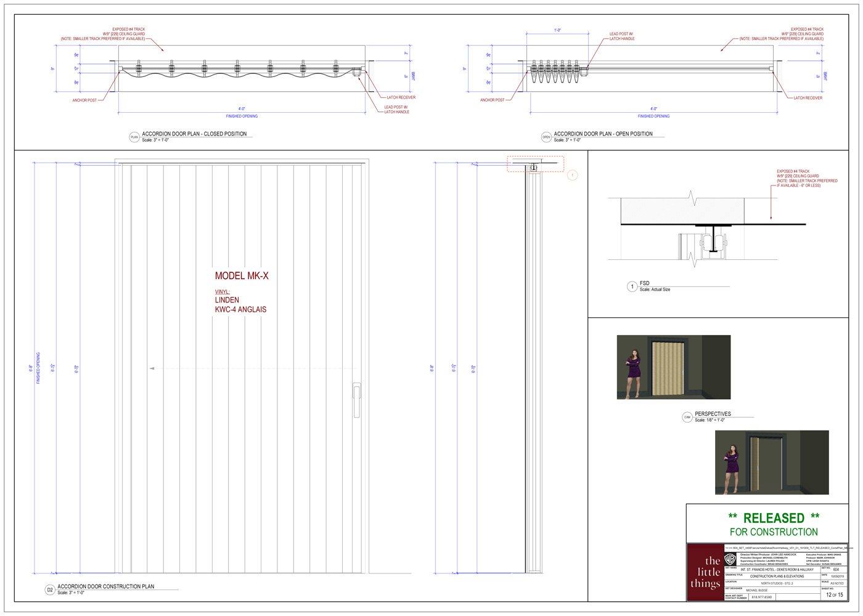
Task: Click the orange detail callout marker 1
Action: tap(572, 176)
